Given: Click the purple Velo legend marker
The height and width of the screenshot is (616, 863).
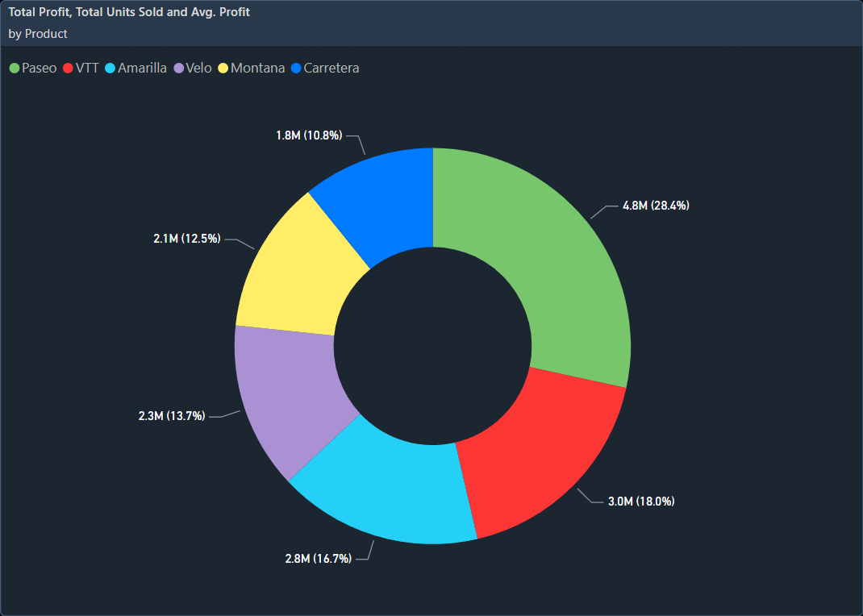Looking at the screenshot, I should (179, 68).
